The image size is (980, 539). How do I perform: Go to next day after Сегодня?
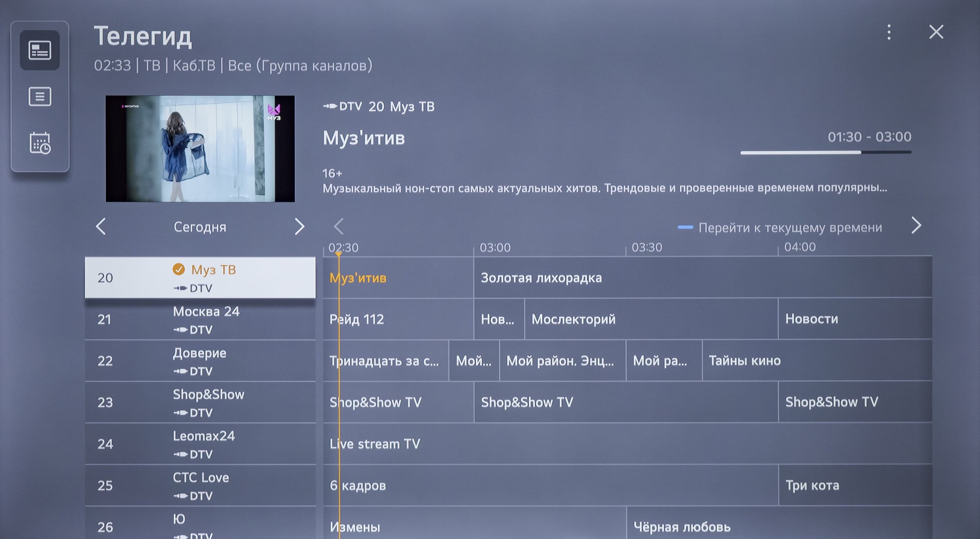coord(299,226)
